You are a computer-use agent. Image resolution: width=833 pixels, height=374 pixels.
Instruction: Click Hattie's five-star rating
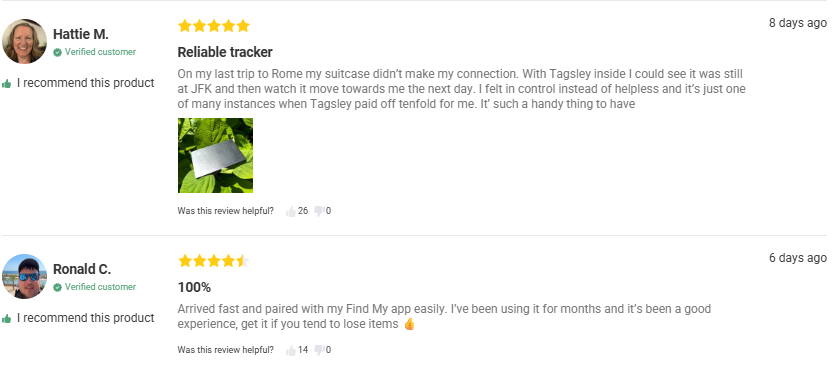click(x=214, y=26)
